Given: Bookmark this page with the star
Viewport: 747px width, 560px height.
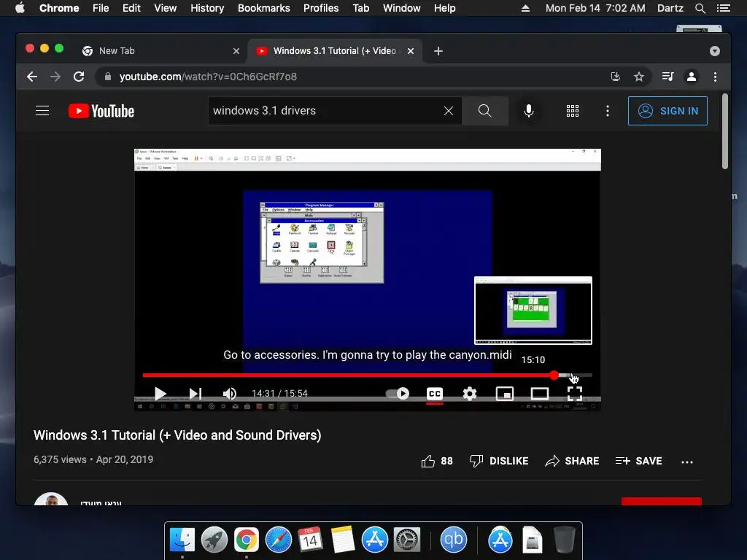Looking at the screenshot, I should (639, 77).
